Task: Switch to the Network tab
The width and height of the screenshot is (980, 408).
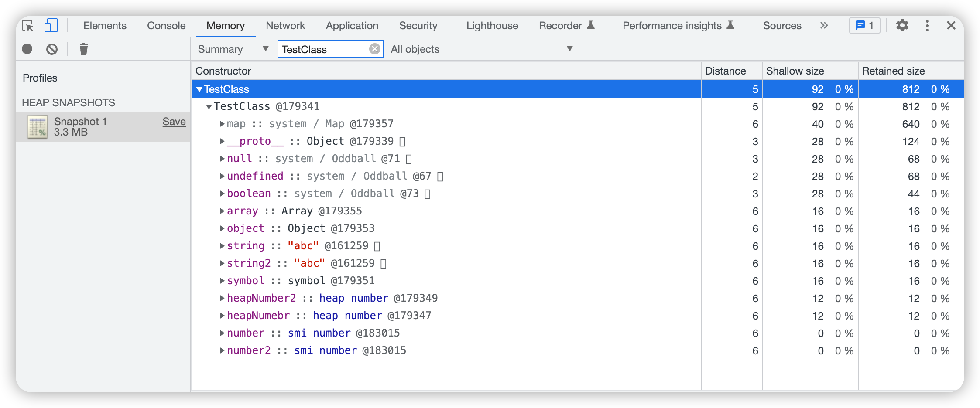Action: [285, 26]
